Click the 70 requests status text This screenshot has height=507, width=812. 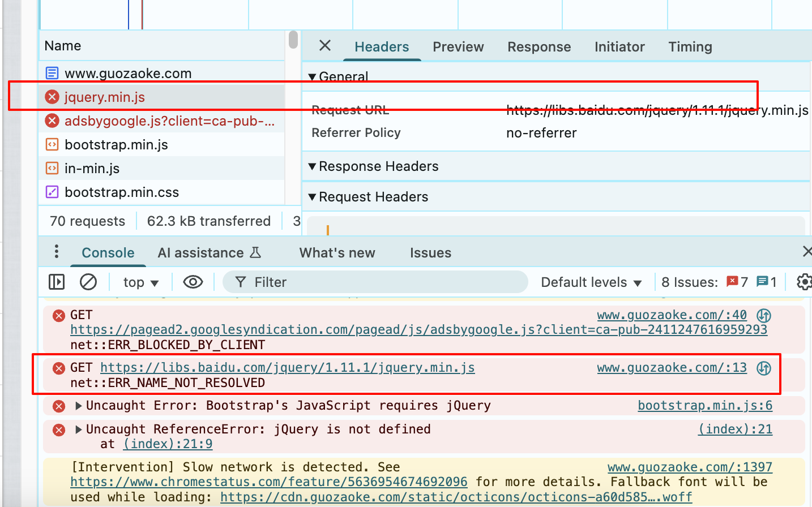tap(88, 221)
